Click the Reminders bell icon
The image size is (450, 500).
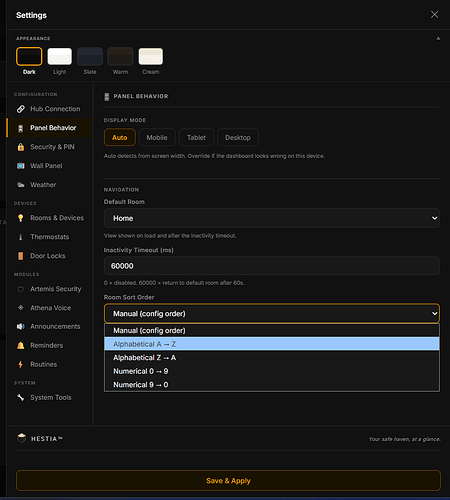click(21, 346)
